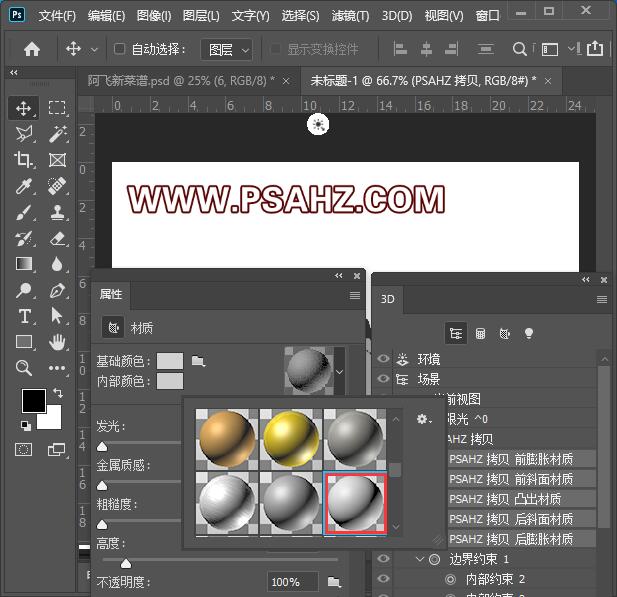Open material preset picker dropdown arrow
Screen dimensions: 617x597
tap(339, 372)
